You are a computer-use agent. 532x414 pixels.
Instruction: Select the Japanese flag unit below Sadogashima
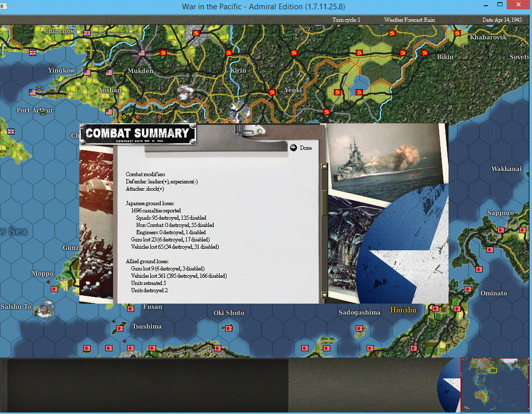[359, 328]
